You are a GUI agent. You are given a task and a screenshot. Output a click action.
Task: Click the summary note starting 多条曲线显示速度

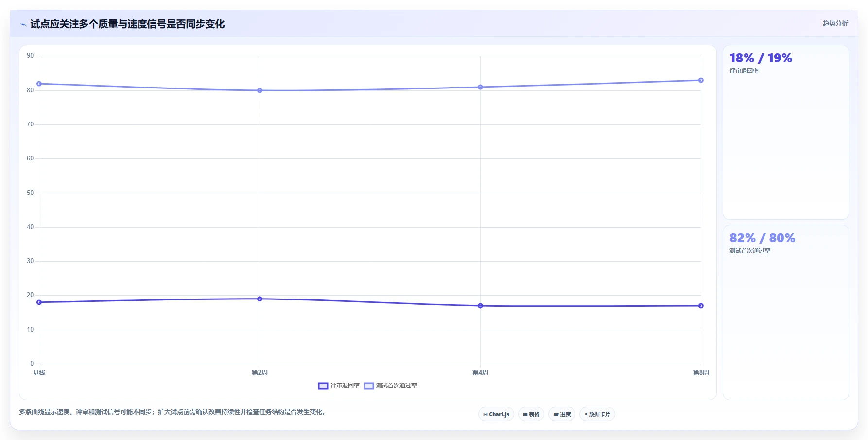[x=174, y=412]
